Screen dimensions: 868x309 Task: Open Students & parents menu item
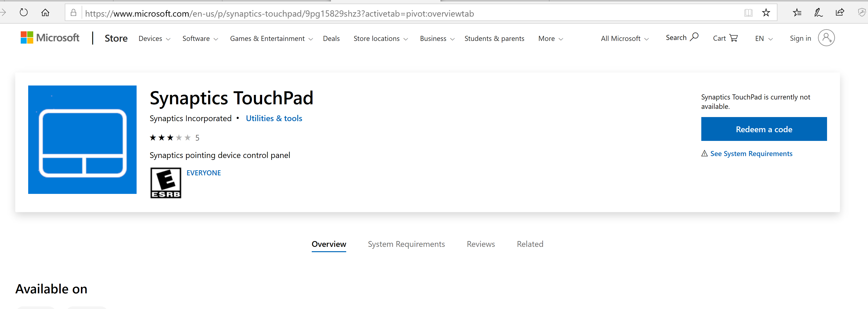coord(494,39)
